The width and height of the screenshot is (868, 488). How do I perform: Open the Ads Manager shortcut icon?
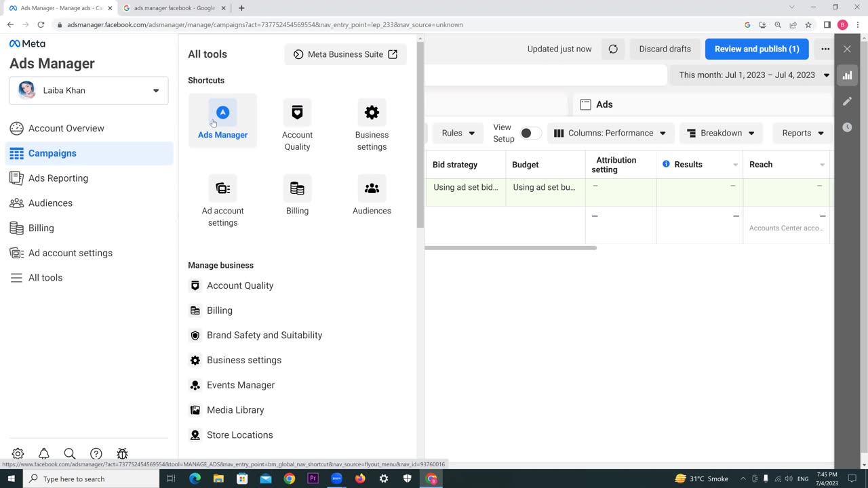[x=222, y=113]
